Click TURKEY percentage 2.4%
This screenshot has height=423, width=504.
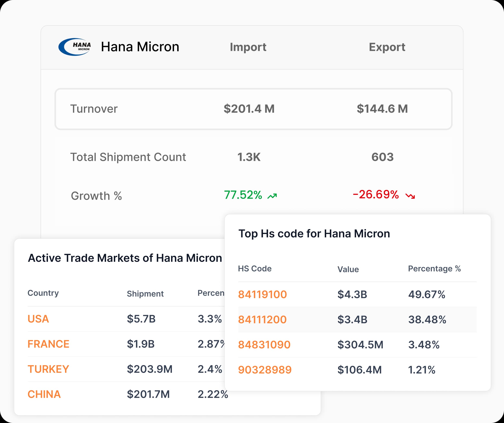pos(210,369)
